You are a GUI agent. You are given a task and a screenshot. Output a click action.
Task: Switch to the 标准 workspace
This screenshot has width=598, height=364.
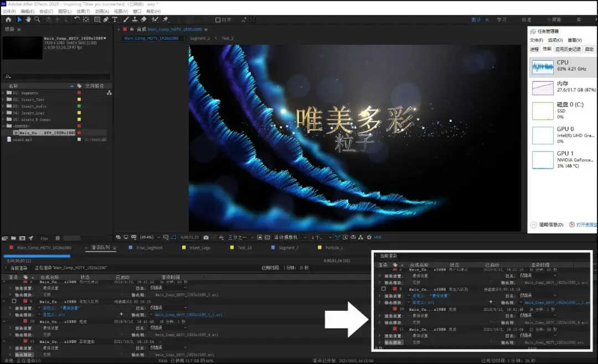527,20
